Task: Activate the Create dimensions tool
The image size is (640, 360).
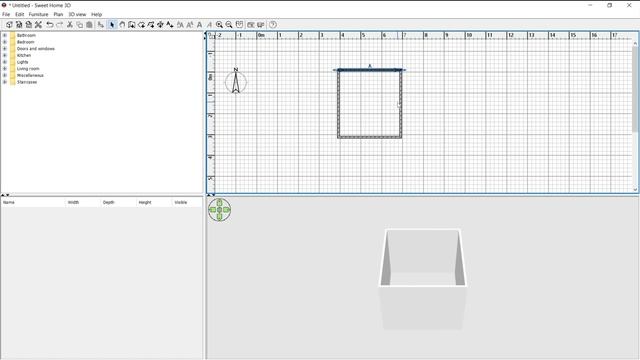Action: (160, 25)
